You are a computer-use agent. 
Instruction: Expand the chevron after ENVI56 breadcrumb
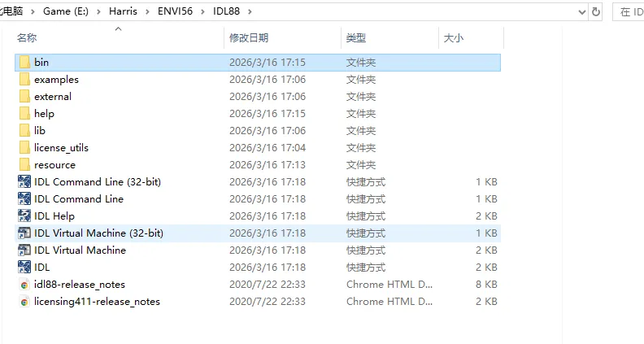click(202, 11)
